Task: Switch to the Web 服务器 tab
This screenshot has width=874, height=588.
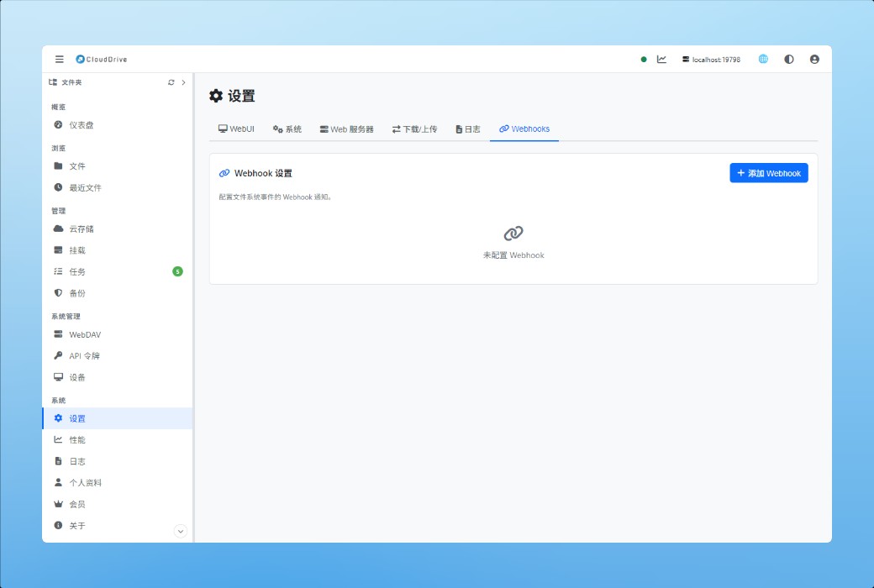Action: click(x=347, y=129)
